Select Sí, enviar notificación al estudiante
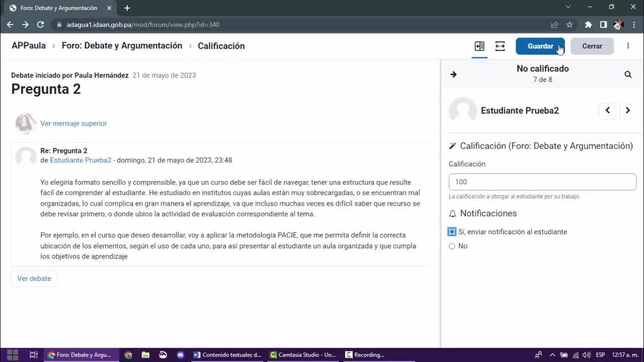This screenshot has height=362, width=644. coord(452,232)
